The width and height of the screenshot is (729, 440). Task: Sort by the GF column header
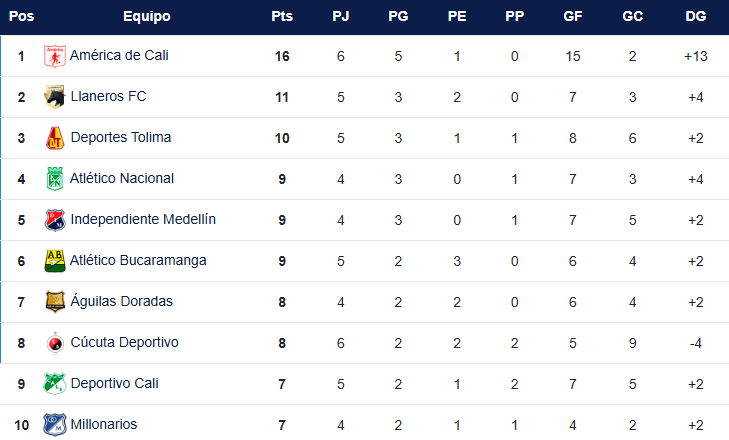tap(573, 16)
